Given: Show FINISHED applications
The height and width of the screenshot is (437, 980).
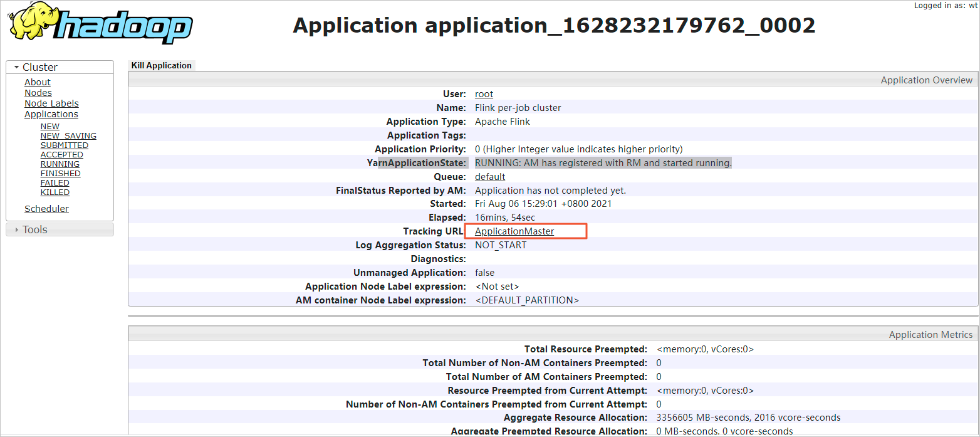Looking at the screenshot, I should click(x=60, y=173).
